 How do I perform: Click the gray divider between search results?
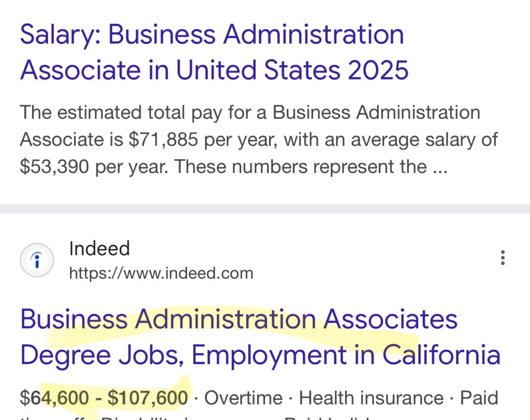point(265,209)
